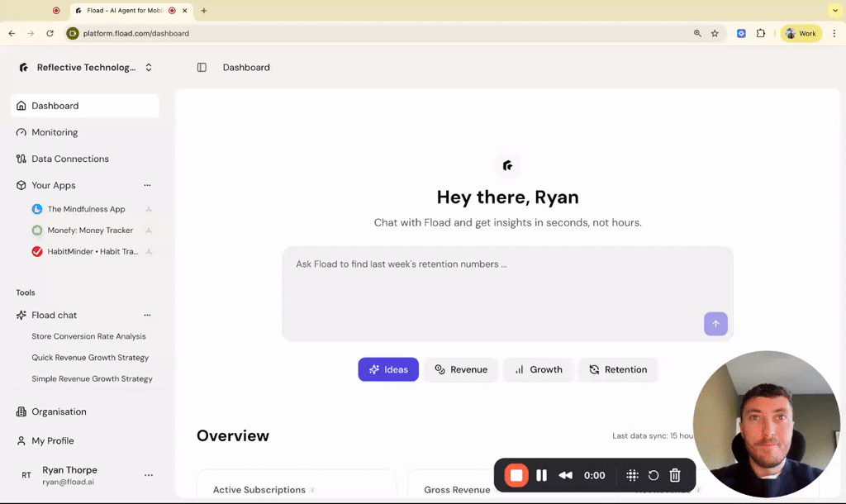Select the Revenue prompt chip
The height and width of the screenshot is (504, 846).
461,369
